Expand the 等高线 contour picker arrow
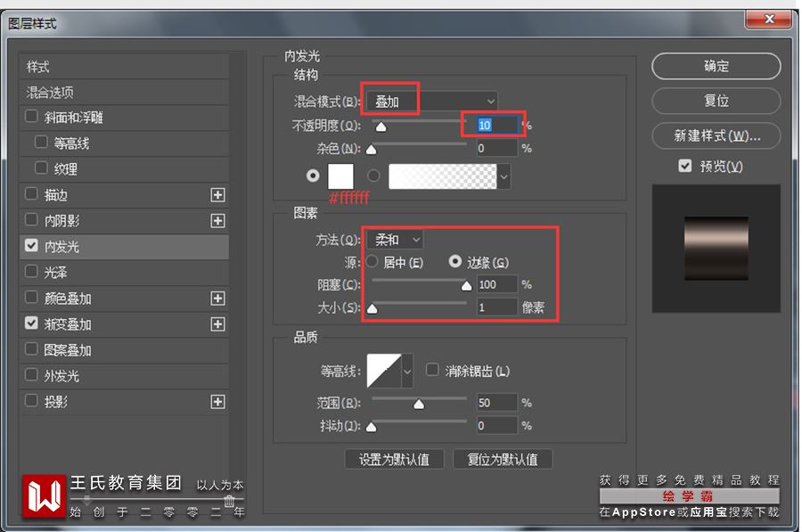This screenshot has width=802, height=532. pos(407,371)
